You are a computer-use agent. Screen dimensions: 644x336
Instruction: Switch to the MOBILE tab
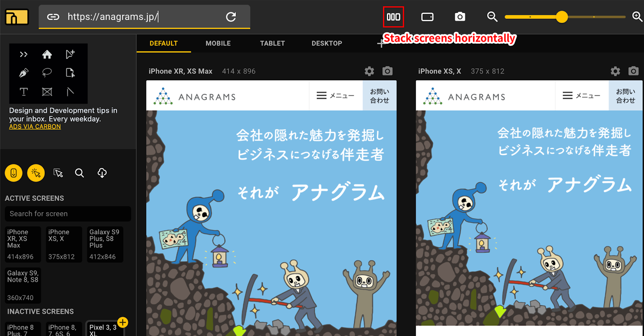tap(218, 43)
